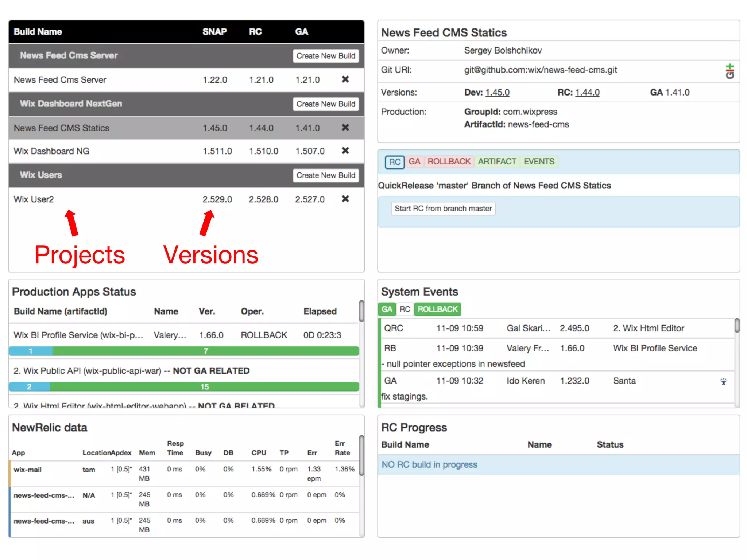747x560 pixels.
Task: Click the Err Rate column header
Action: coord(342,448)
